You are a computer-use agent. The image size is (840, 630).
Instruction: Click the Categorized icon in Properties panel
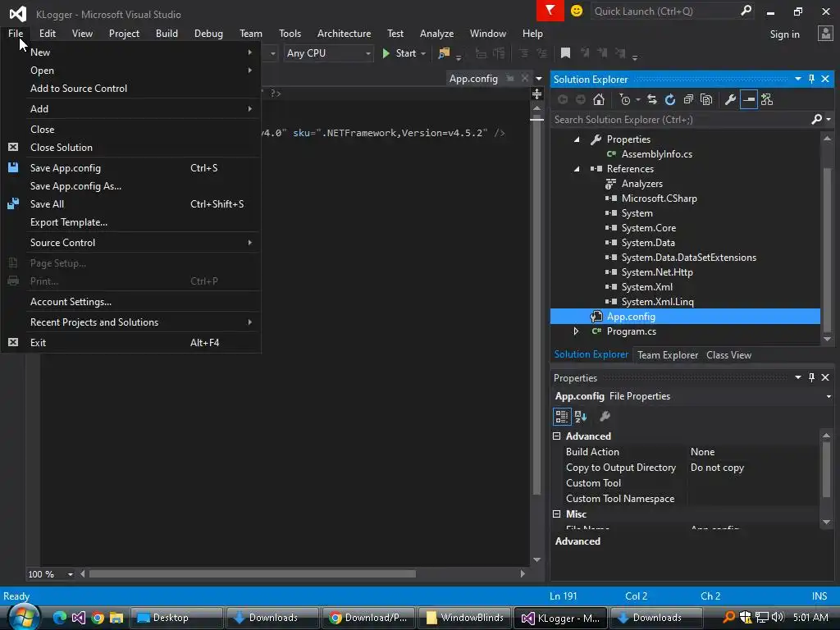(x=562, y=416)
